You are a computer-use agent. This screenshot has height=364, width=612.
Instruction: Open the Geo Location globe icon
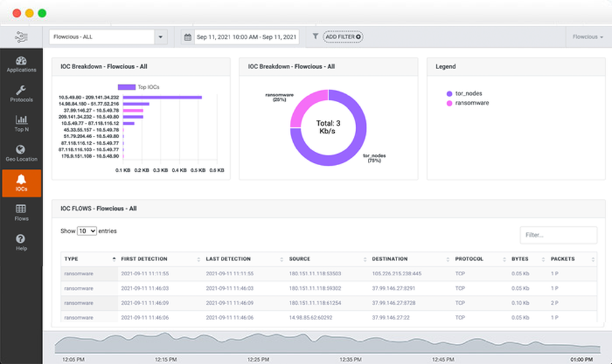click(20, 149)
